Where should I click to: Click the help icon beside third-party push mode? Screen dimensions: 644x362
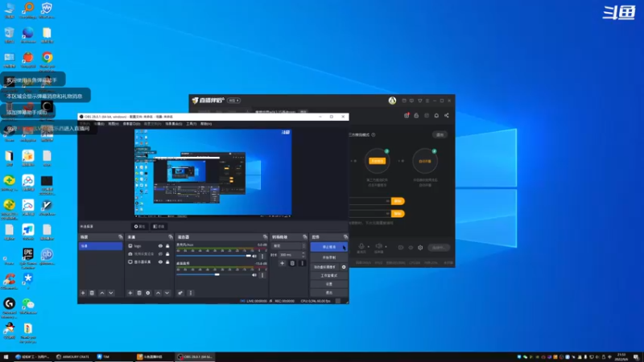[374, 134]
